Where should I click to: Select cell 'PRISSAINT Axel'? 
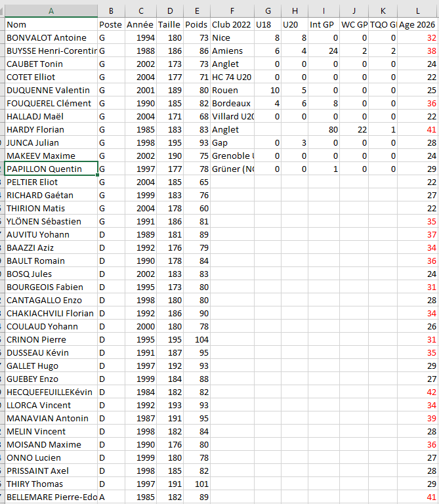coord(51,471)
